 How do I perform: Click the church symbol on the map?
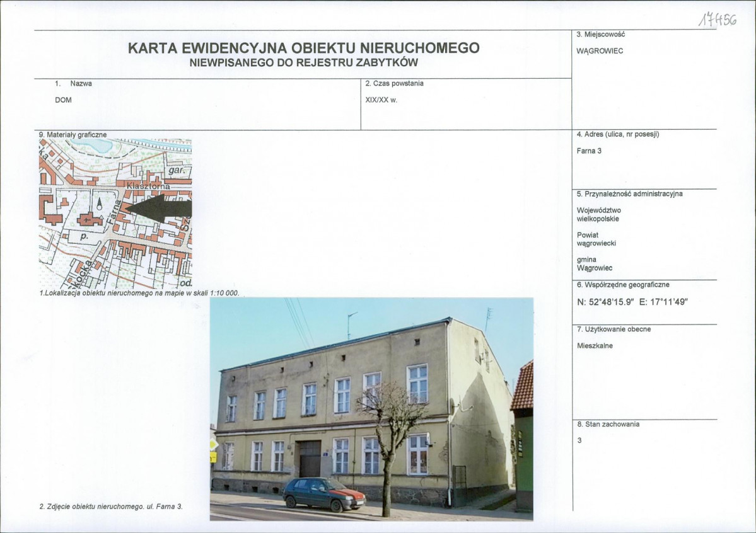pos(90,220)
